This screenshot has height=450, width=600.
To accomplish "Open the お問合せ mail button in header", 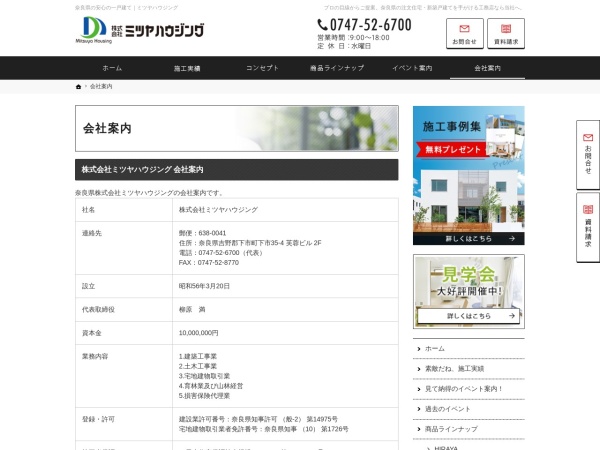I will click(465, 33).
